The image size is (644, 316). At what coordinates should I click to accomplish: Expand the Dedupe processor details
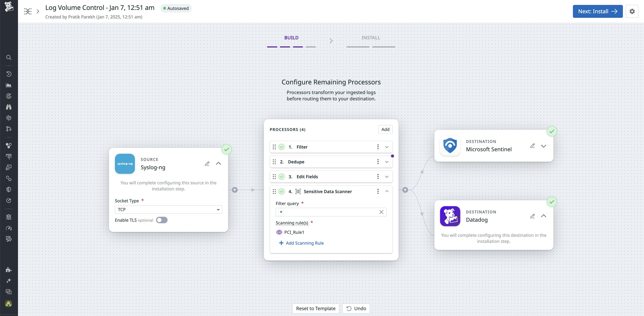[387, 162]
